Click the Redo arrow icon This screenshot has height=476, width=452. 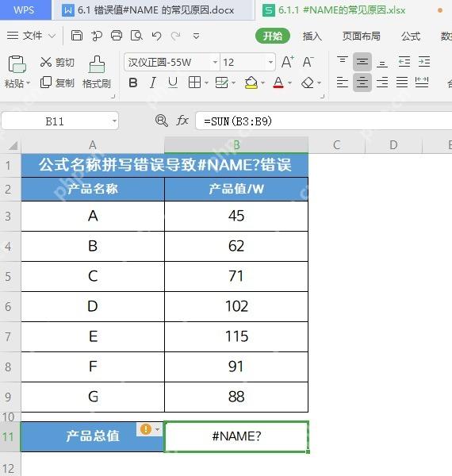tap(176, 36)
